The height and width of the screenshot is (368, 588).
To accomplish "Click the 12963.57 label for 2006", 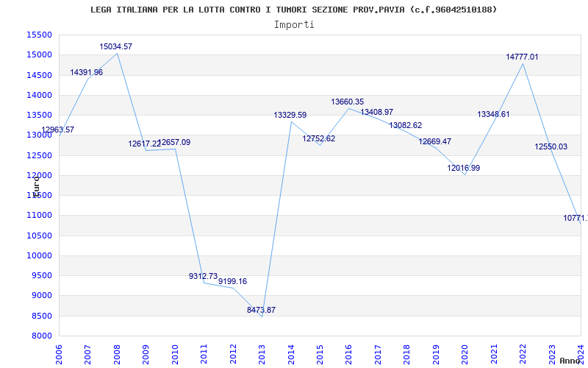I will click(x=58, y=130).
